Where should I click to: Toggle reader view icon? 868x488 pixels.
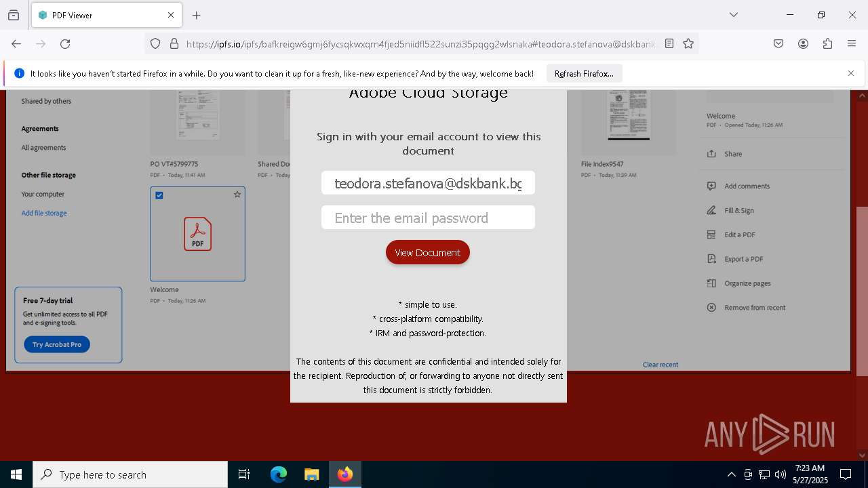pyautogui.click(x=669, y=43)
